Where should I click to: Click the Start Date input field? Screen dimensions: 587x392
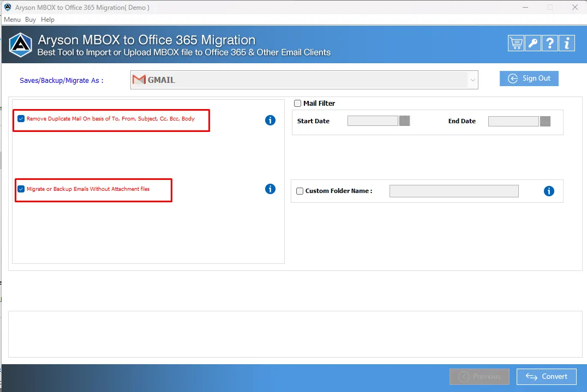[x=373, y=121]
